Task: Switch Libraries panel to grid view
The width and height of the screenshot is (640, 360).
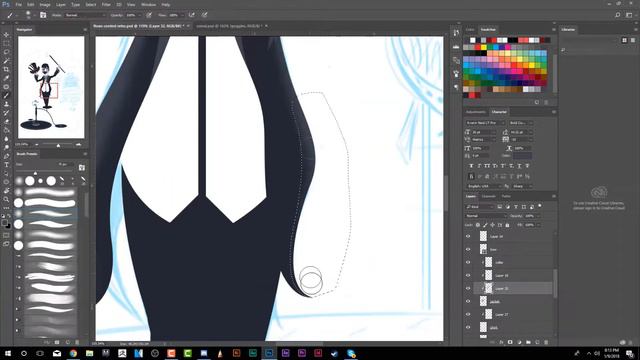Action: pos(624,40)
